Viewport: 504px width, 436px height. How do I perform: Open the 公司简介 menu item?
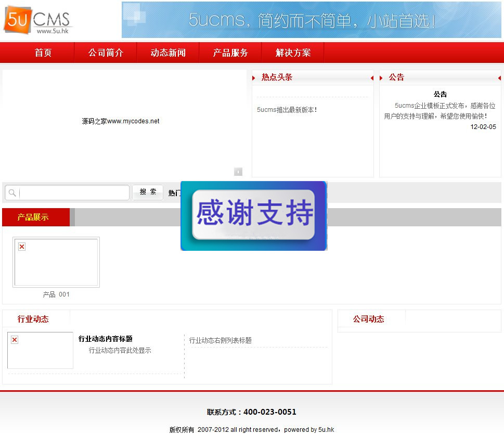[x=106, y=53]
